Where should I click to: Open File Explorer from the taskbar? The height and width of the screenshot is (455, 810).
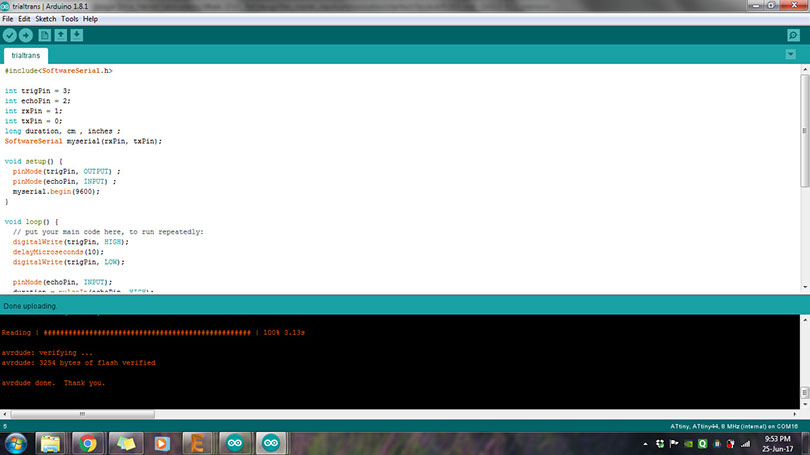pos(50,444)
